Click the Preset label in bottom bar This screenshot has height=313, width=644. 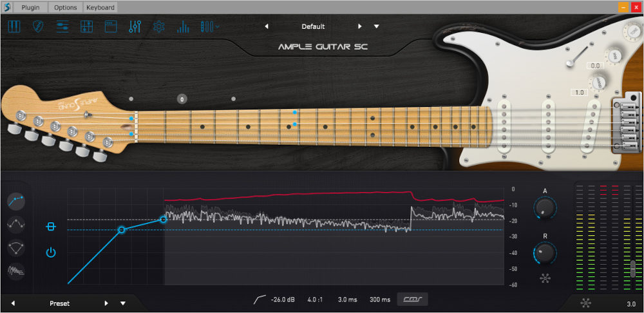(59, 303)
